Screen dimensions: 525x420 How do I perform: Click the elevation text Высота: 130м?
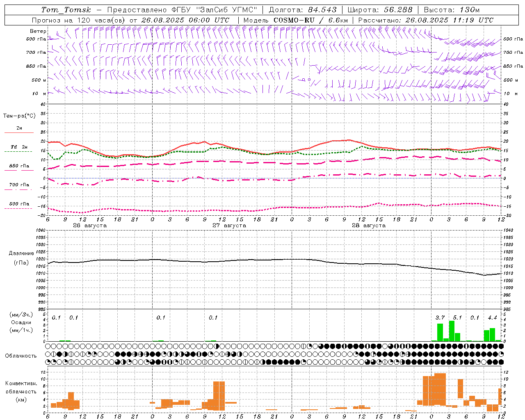tap(452, 10)
